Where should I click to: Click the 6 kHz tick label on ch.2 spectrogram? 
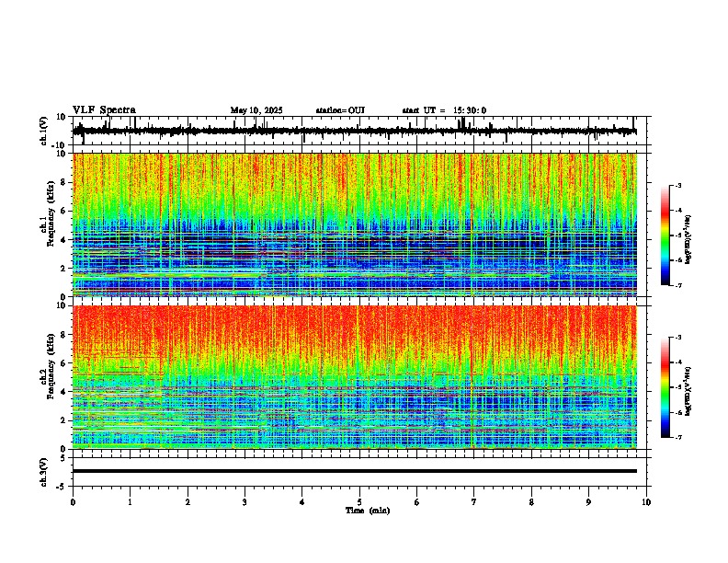point(64,363)
